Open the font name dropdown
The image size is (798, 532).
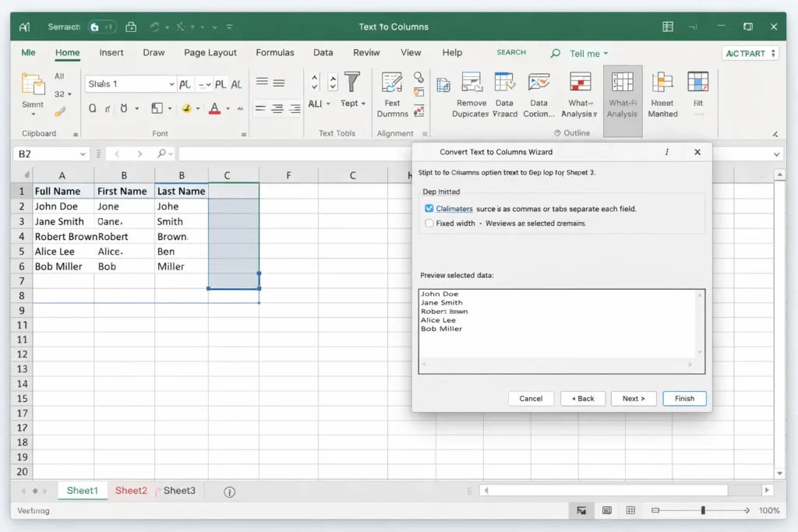[171, 84]
